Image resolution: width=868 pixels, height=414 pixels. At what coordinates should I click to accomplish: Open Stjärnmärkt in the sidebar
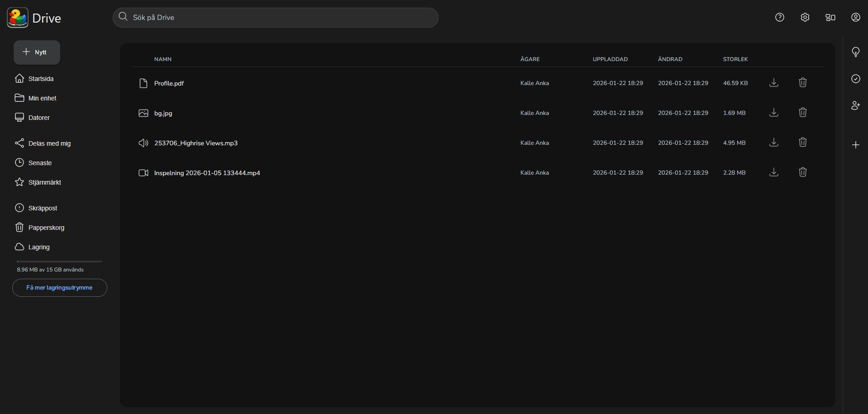pos(44,182)
